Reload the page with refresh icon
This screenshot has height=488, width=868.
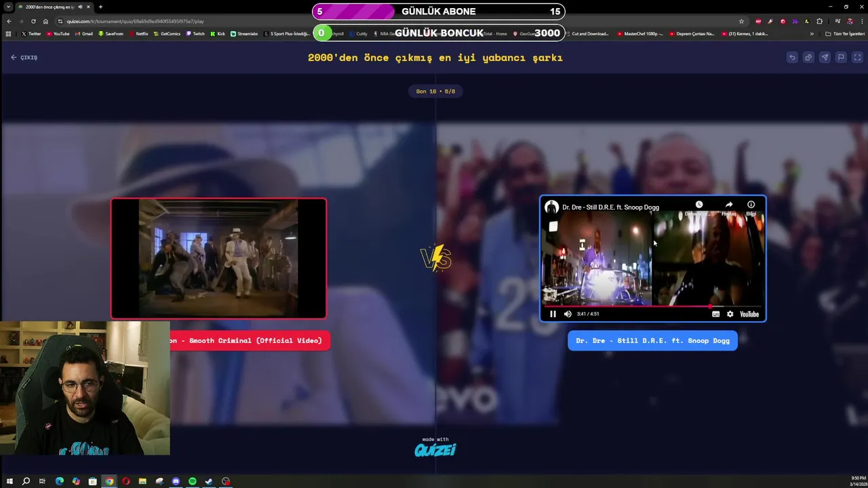[33, 21]
